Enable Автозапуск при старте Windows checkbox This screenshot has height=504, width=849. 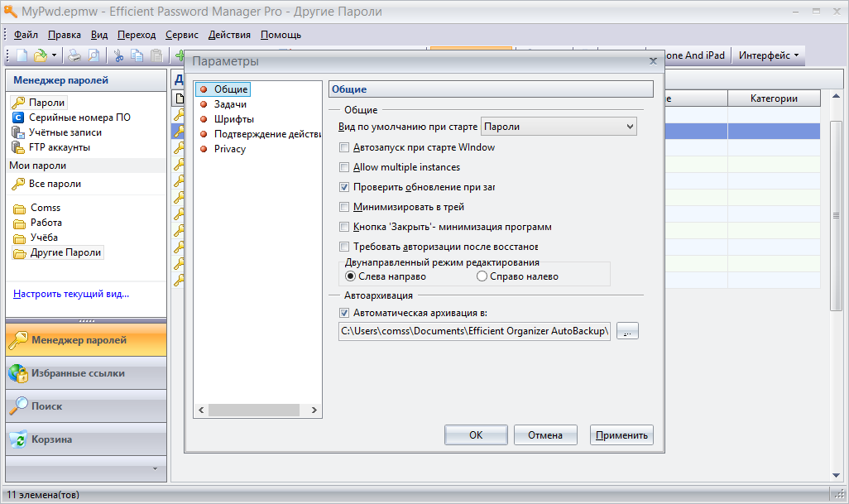click(x=344, y=147)
